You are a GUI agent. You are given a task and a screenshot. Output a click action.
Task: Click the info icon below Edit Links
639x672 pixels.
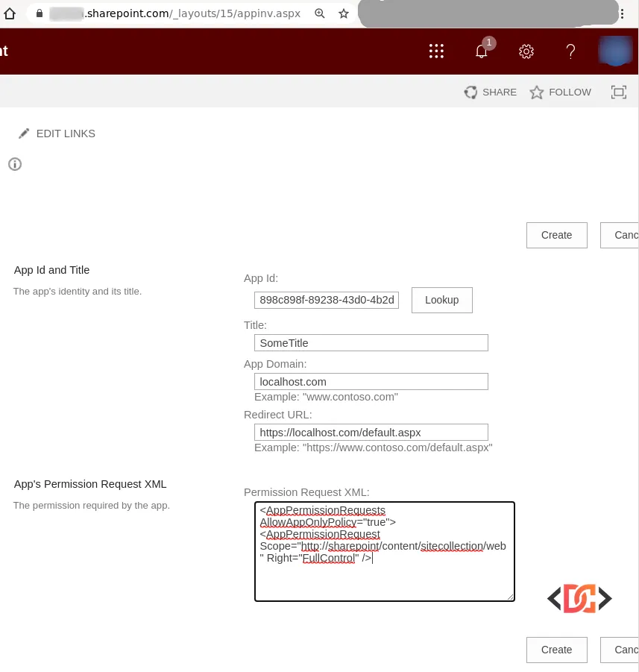tap(15, 164)
